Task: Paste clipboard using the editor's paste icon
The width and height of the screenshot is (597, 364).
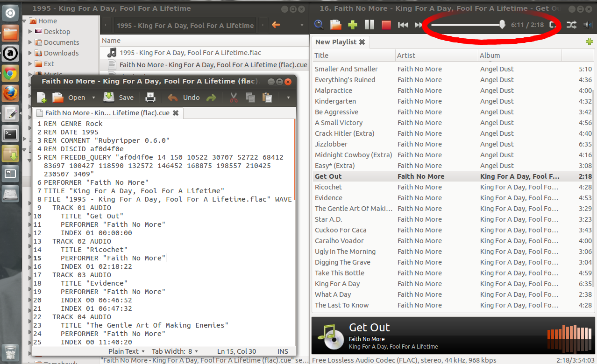Action: click(x=267, y=97)
